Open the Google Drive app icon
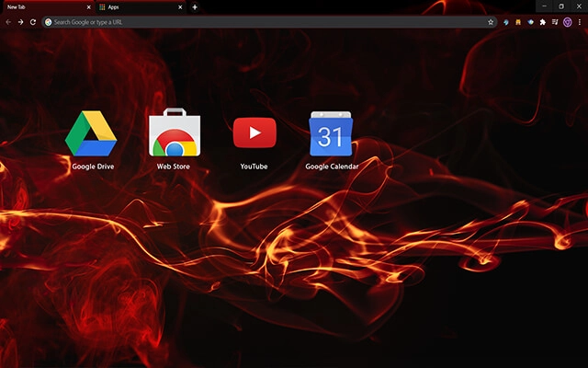This screenshot has width=588, height=368. pyautogui.click(x=91, y=133)
